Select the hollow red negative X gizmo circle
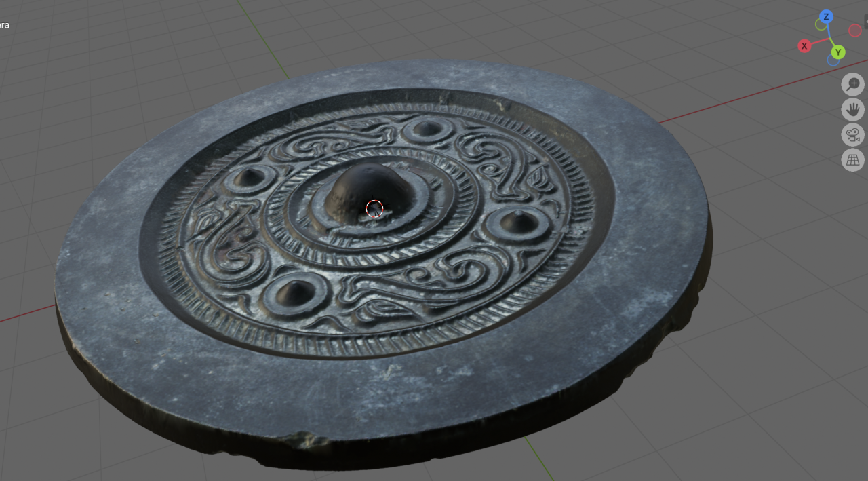Screen dimensions: 868x481 [x=854, y=31]
